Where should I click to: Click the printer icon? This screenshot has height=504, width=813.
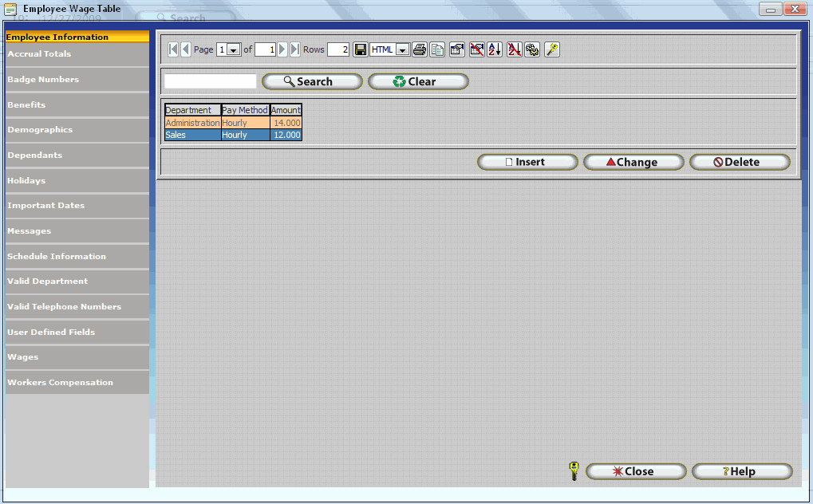420,49
